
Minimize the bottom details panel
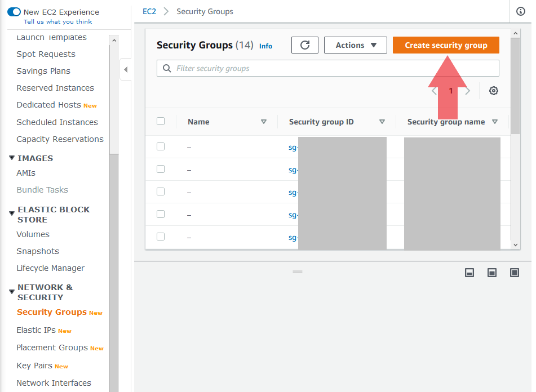coord(469,273)
